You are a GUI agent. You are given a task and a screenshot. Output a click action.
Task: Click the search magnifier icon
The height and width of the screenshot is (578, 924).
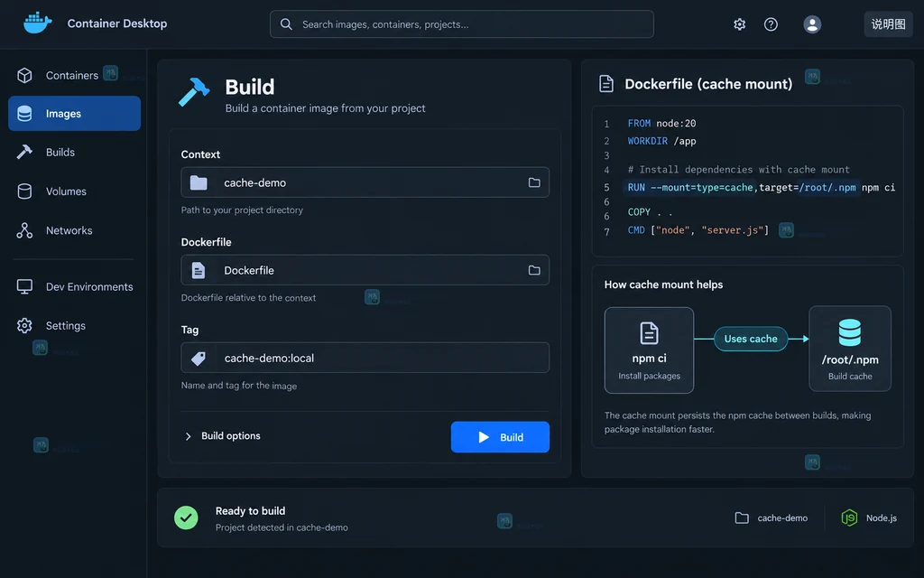pos(286,24)
